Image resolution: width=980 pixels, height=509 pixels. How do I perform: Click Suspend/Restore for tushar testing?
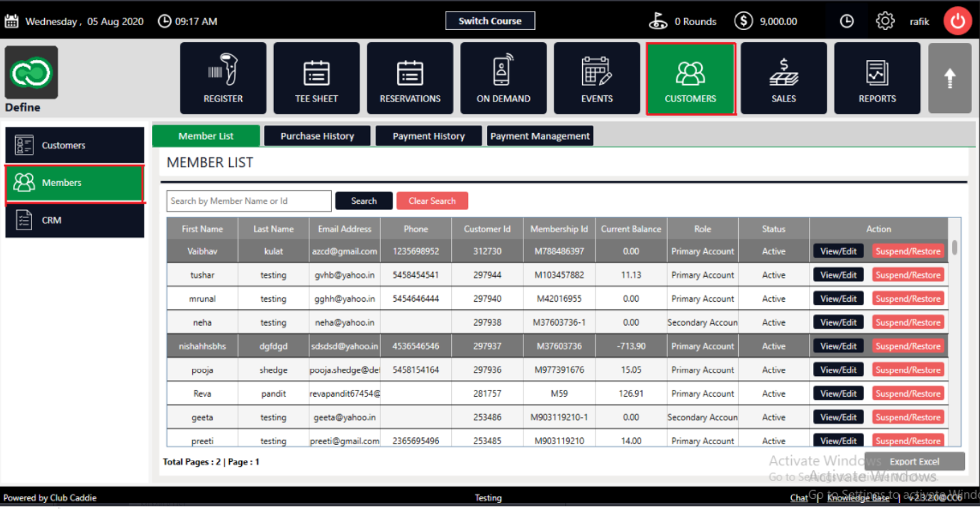tap(908, 275)
